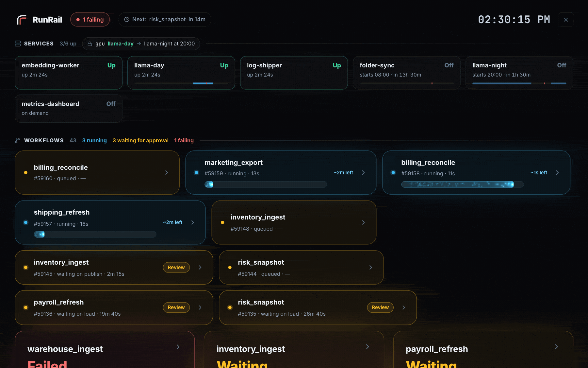
Task: Expand shipping_refresh #59157 chevron
Action: pyautogui.click(x=193, y=222)
